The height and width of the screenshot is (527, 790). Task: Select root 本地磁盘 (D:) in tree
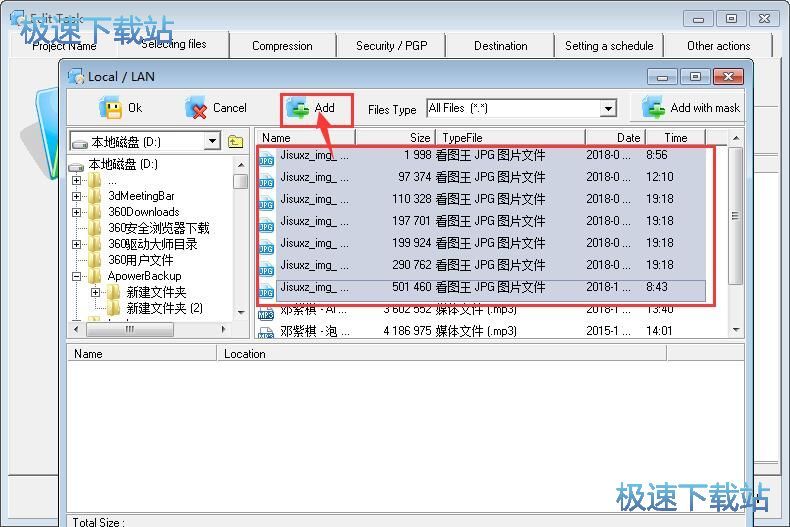pos(123,164)
